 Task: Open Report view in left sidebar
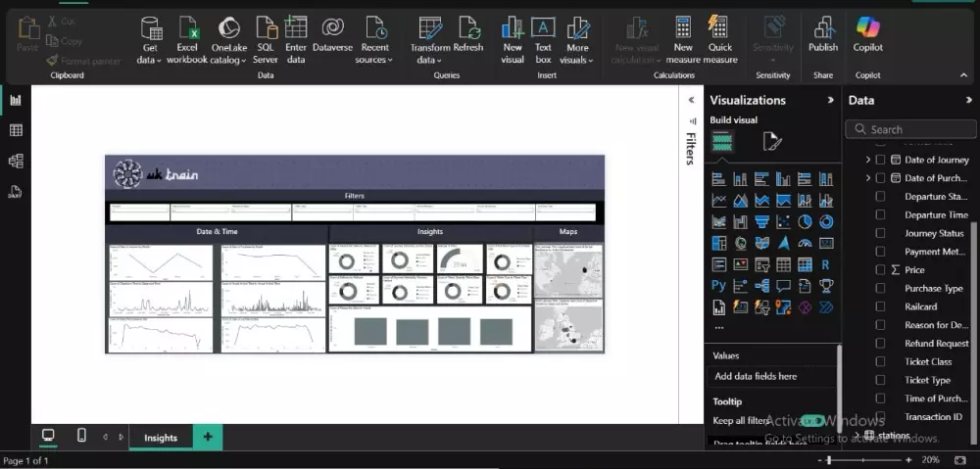(16, 100)
